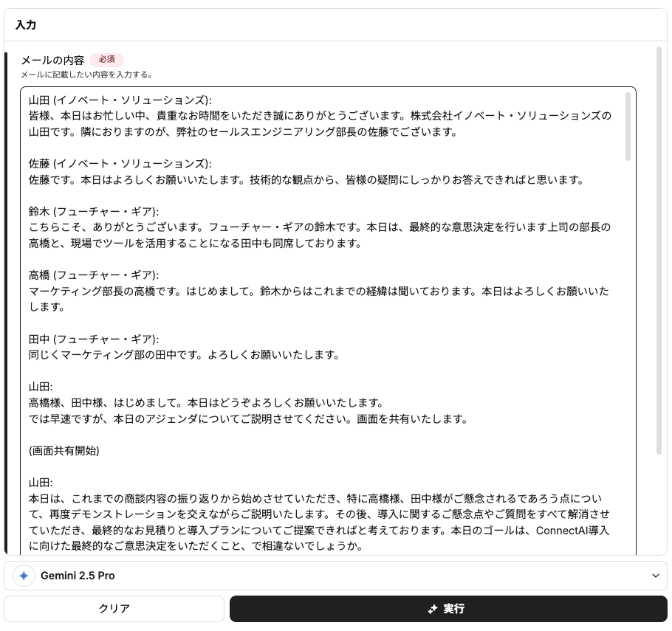
Task: Click the first 山田 (イノベート・ソリューションズ) speaker line
Action: point(120,100)
